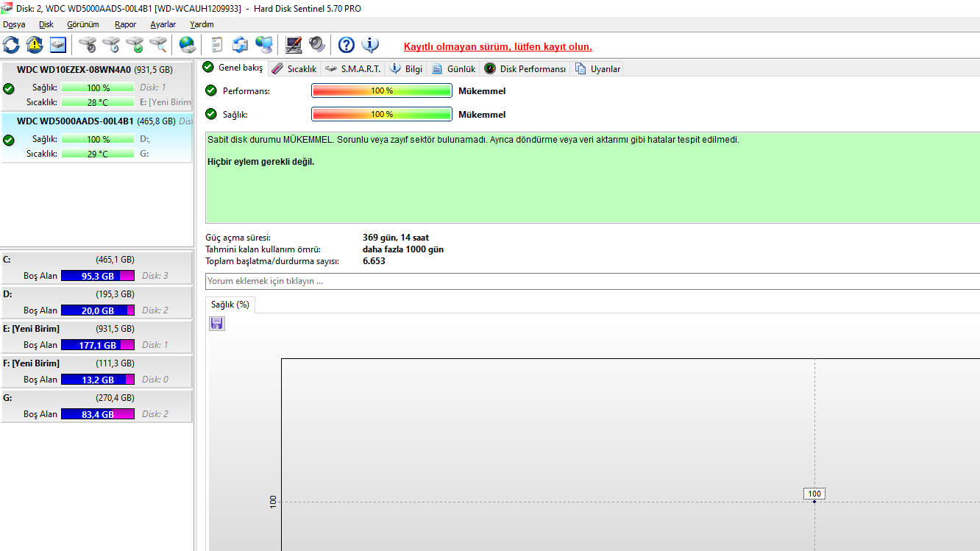Select the E: [Yeni Birim] partition row
Image resolution: width=980 pixels, height=551 pixels.
pos(96,337)
